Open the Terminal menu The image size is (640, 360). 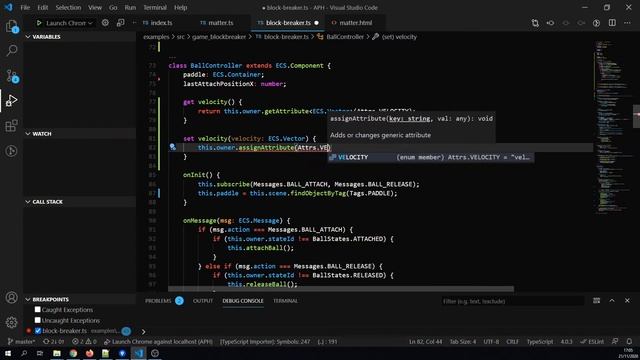coord(155,7)
